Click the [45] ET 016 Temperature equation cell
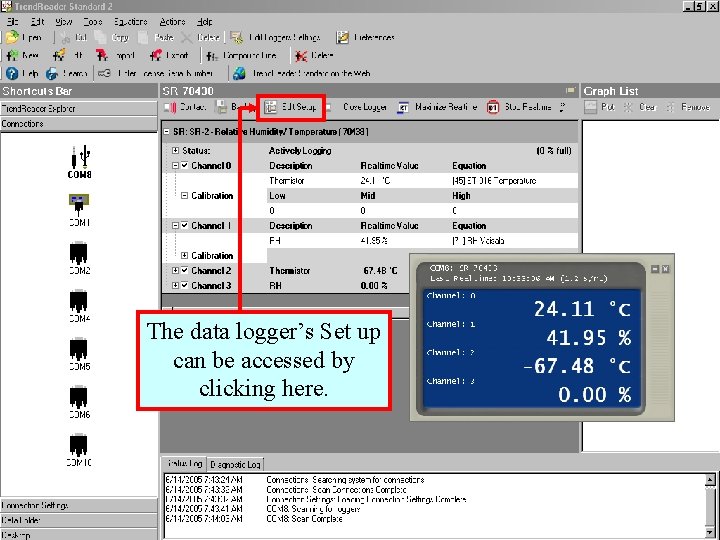The image size is (720, 540). pyautogui.click(x=494, y=181)
